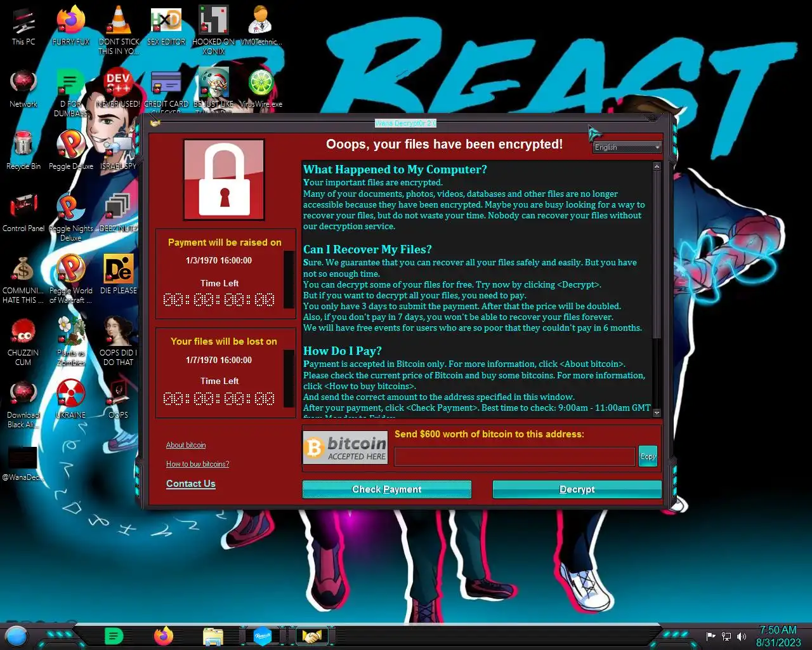The image size is (812, 650).
Task: Open the Firefox shortcut labeled FURRY FUX
Action: coord(70,25)
